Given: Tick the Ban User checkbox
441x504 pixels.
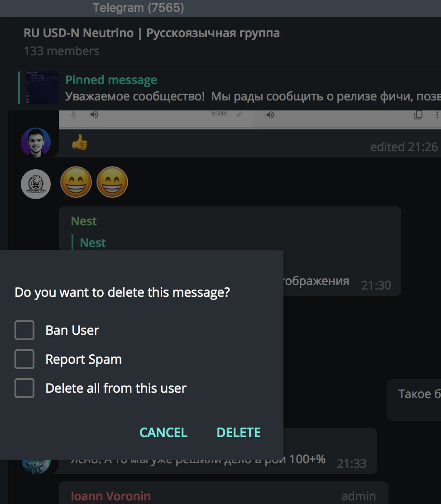Looking at the screenshot, I should tap(24, 330).
